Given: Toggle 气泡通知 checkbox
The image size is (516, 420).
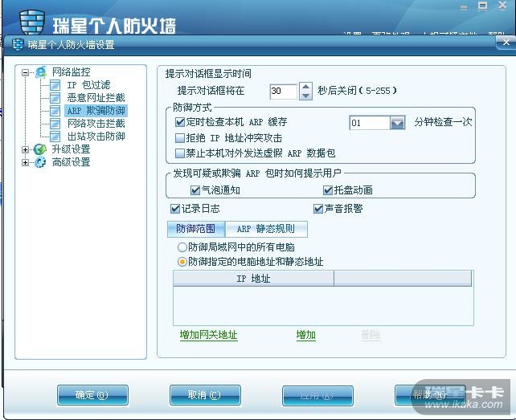Looking at the screenshot, I should point(195,190).
